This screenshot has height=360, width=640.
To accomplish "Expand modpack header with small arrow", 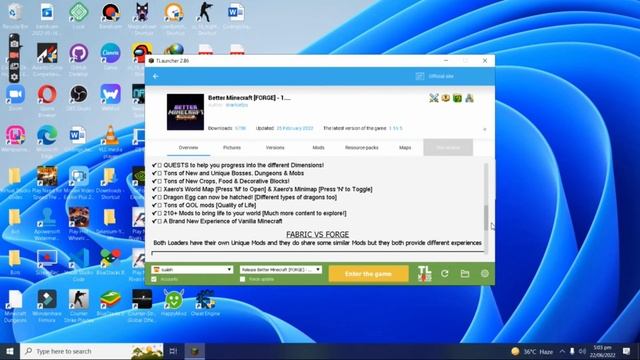I will [x=484, y=129].
